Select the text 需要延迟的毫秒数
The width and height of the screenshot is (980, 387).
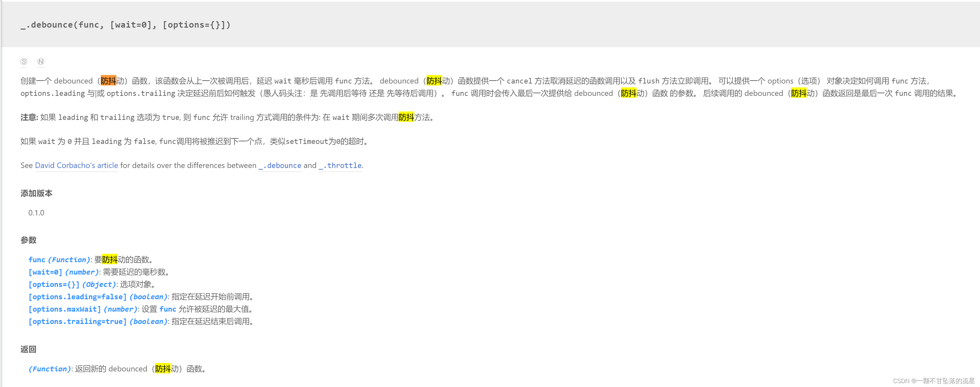(134, 272)
